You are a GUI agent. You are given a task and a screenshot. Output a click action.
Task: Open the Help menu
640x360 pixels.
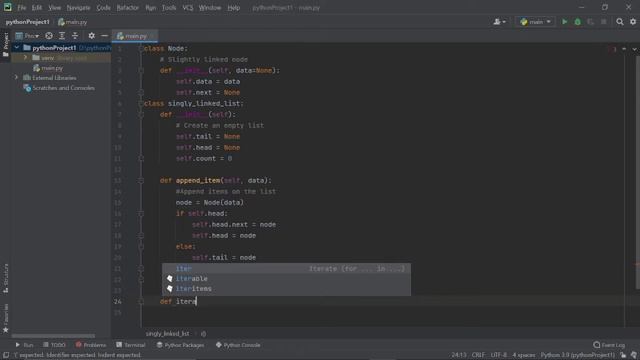point(233,8)
